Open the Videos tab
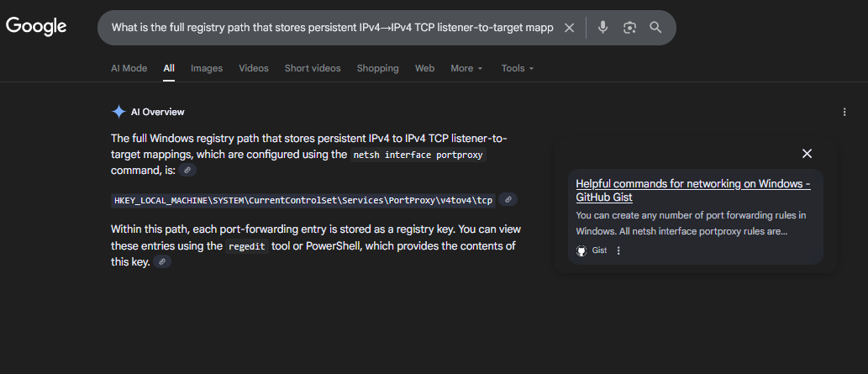Image resolution: width=868 pixels, height=374 pixels. (254, 68)
